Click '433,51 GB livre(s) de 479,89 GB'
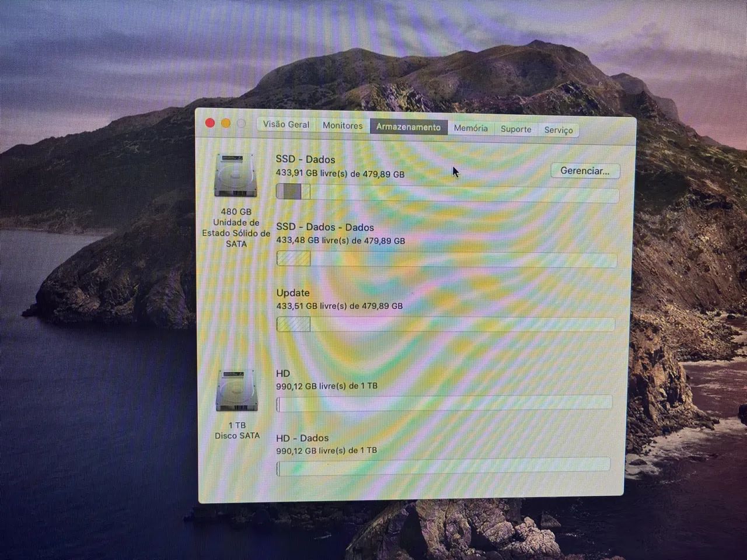747x560 pixels. click(x=340, y=306)
